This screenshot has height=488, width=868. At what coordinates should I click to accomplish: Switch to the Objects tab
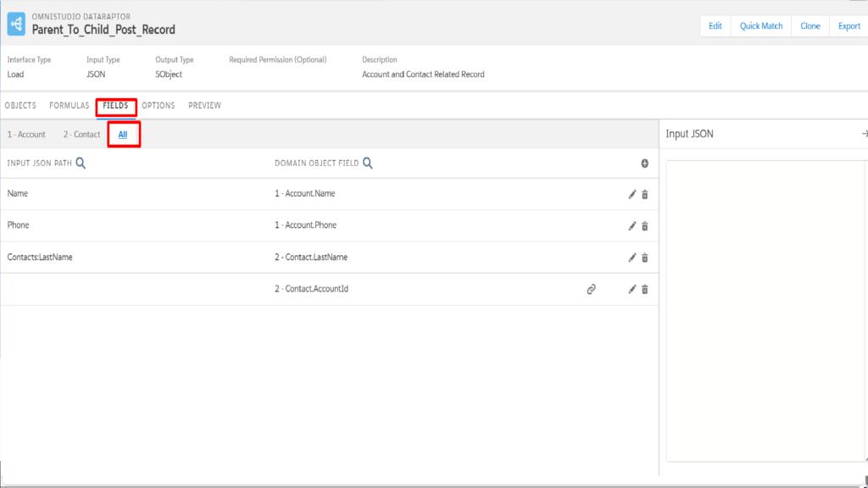(x=20, y=105)
